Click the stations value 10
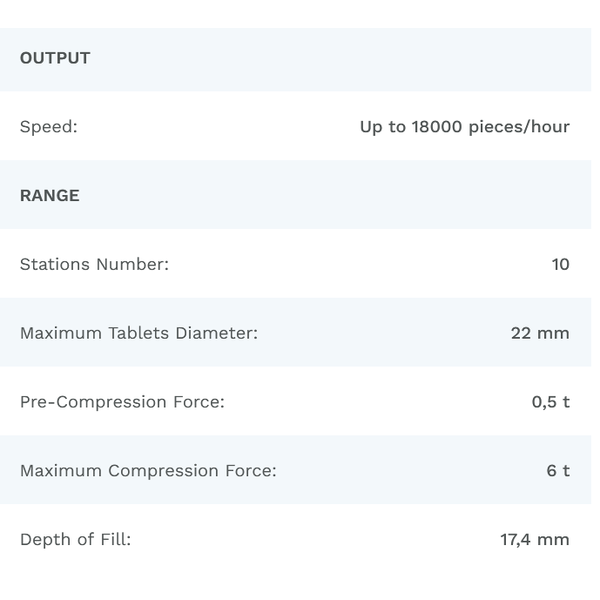 [x=560, y=264]
